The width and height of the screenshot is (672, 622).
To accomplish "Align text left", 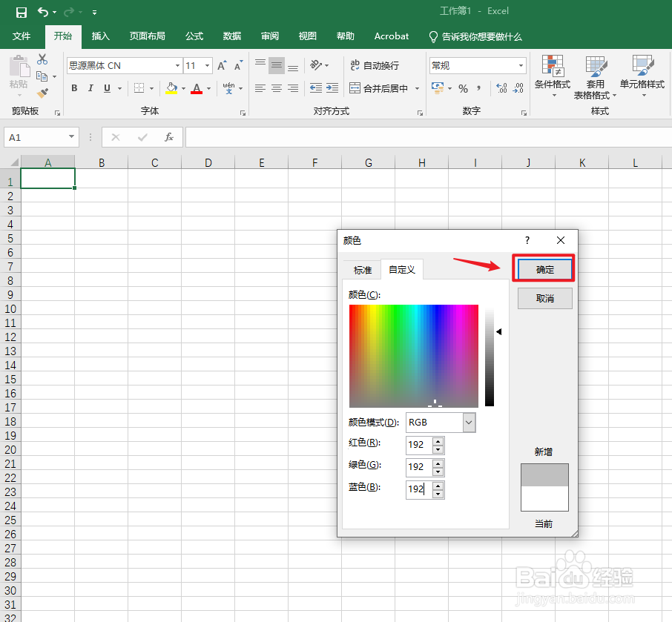I will pyautogui.click(x=260, y=88).
